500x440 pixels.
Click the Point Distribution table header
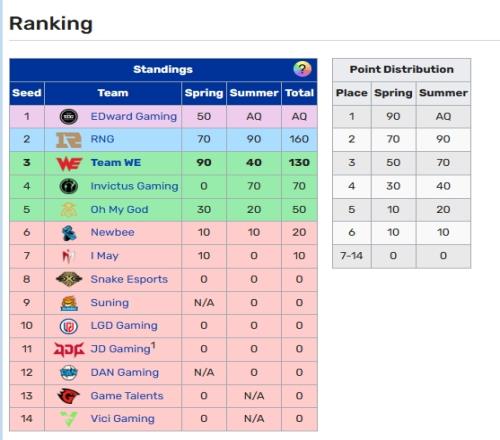[x=402, y=69]
